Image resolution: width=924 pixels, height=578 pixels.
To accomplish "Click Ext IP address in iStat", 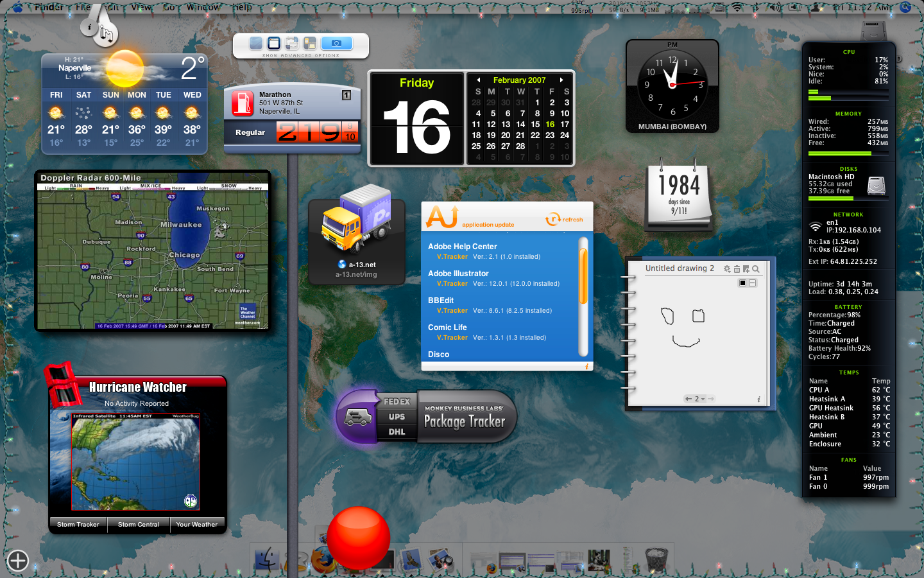I will 843,262.
